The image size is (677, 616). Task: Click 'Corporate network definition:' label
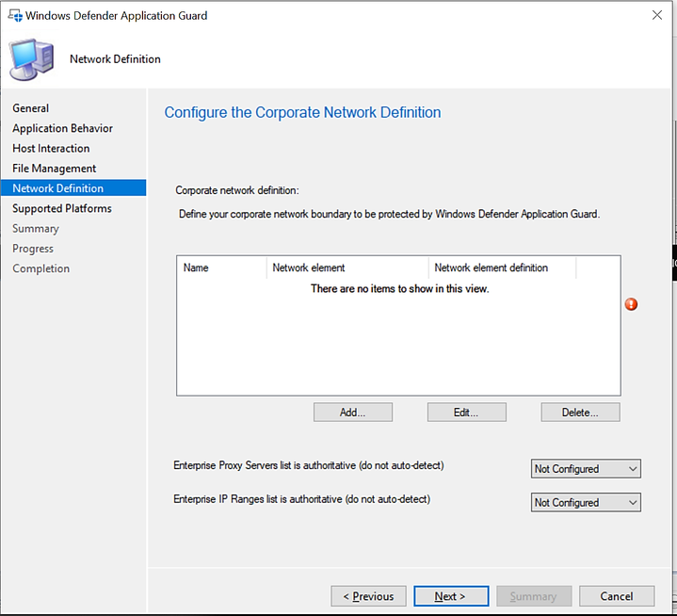coord(237,190)
